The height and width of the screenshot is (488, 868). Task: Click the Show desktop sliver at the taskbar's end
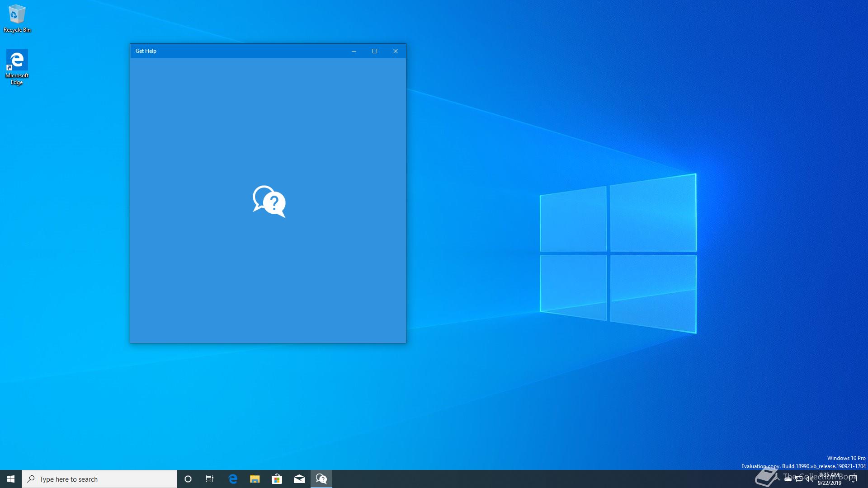[x=866, y=479]
